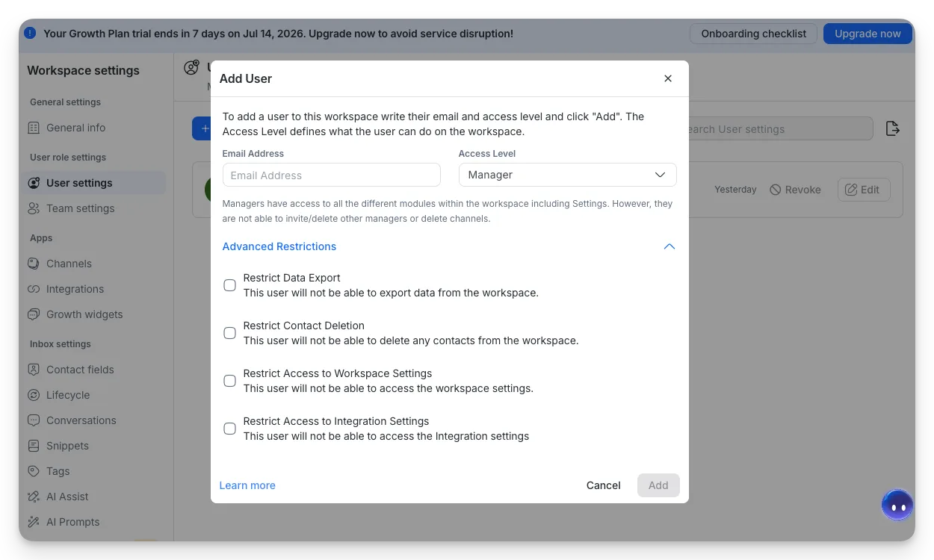Enable the Restrict Data Export checkbox

click(230, 285)
